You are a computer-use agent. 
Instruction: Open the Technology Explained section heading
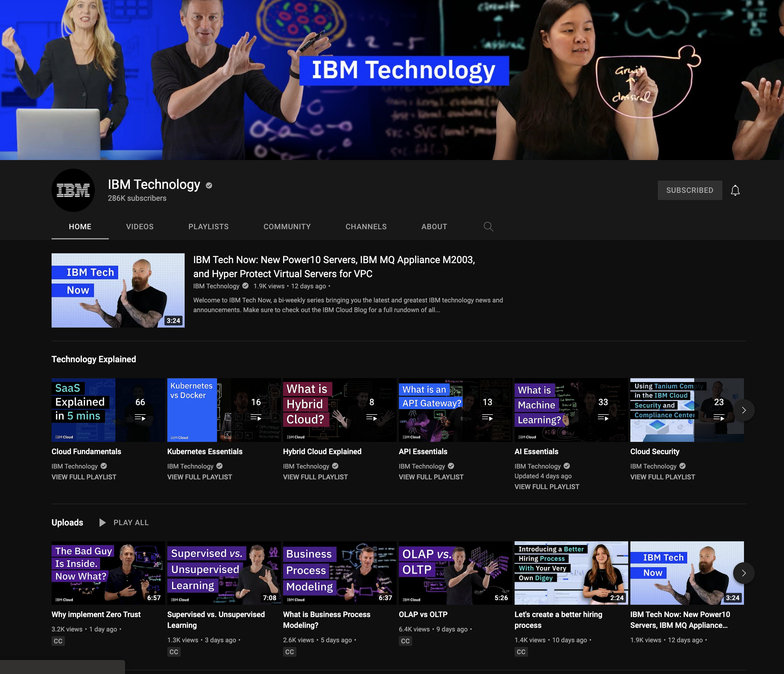(94, 359)
